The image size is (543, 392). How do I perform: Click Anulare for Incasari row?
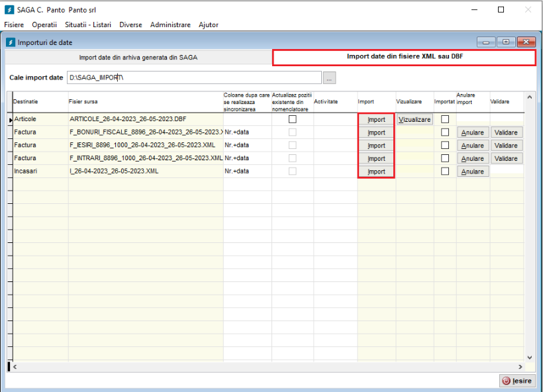pyautogui.click(x=473, y=171)
